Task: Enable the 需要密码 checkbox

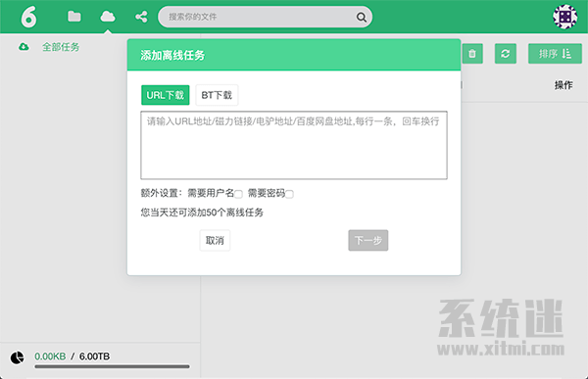Action: pyautogui.click(x=289, y=194)
